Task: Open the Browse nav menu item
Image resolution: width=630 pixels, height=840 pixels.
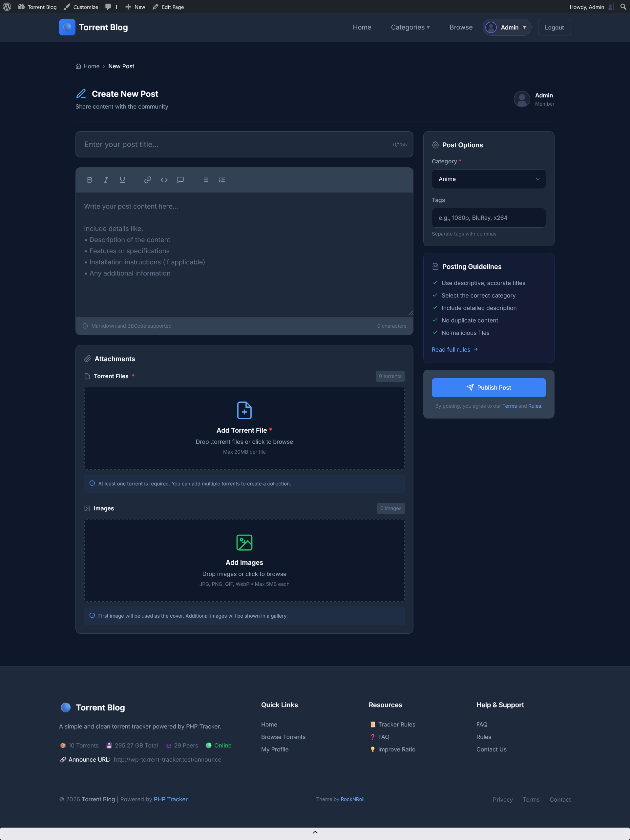Action: pyautogui.click(x=461, y=27)
